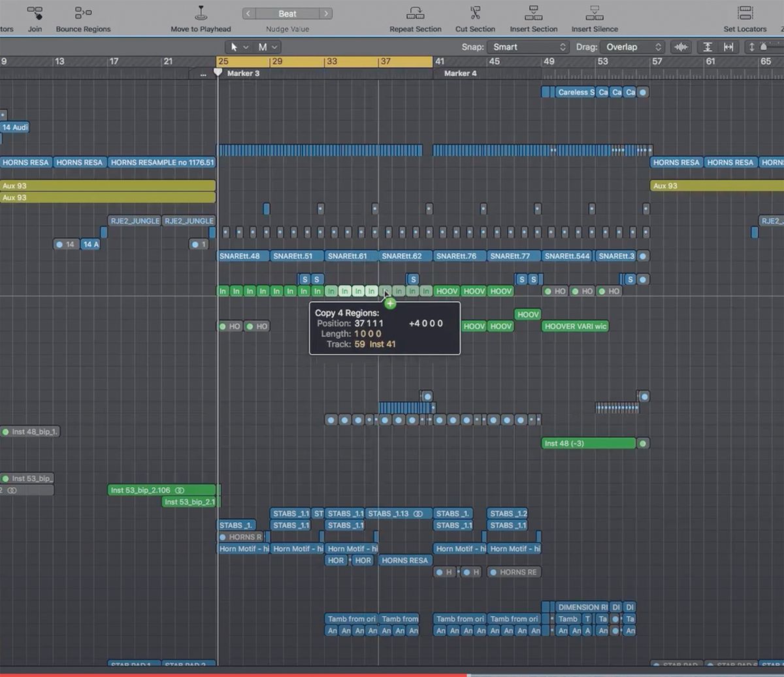This screenshot has height=677, width=784.
Task: Click the Bounce Regions icon
Action: [83, 12]
